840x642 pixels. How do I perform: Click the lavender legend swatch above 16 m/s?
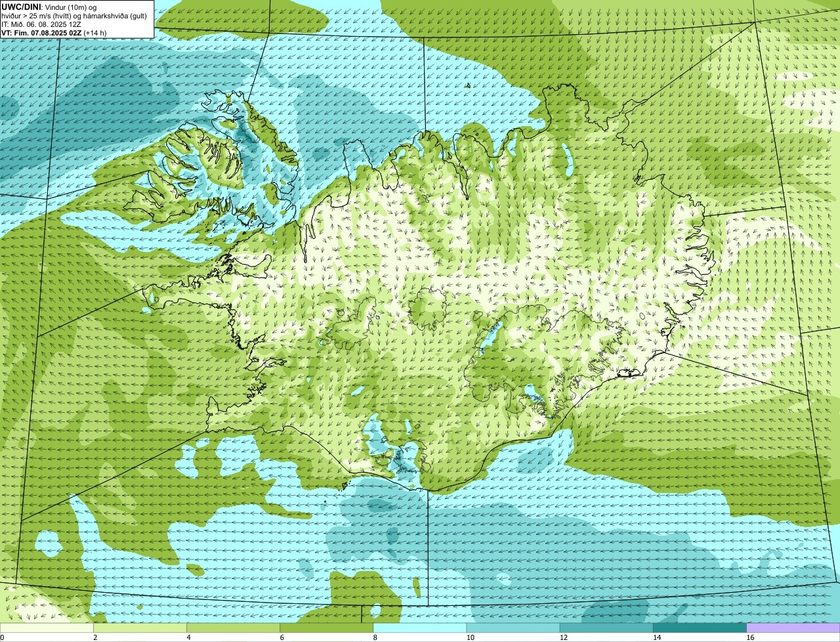point(793,628)
